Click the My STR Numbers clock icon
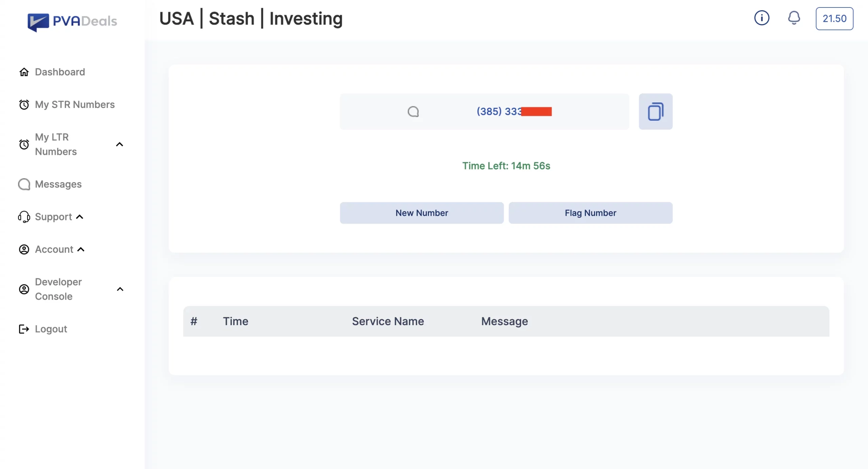The height and width of the screenshot is (469, 868). (x=24, y=105)
